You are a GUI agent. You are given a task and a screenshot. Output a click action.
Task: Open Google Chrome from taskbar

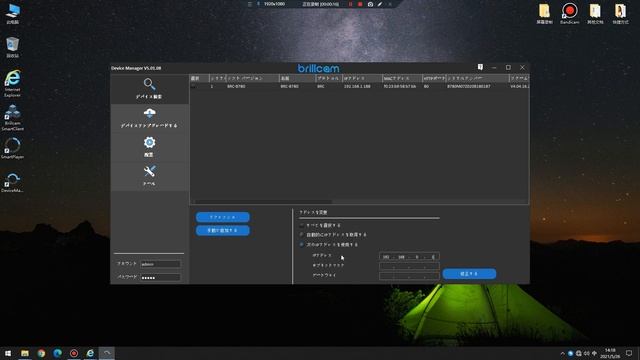coord(41,353)
